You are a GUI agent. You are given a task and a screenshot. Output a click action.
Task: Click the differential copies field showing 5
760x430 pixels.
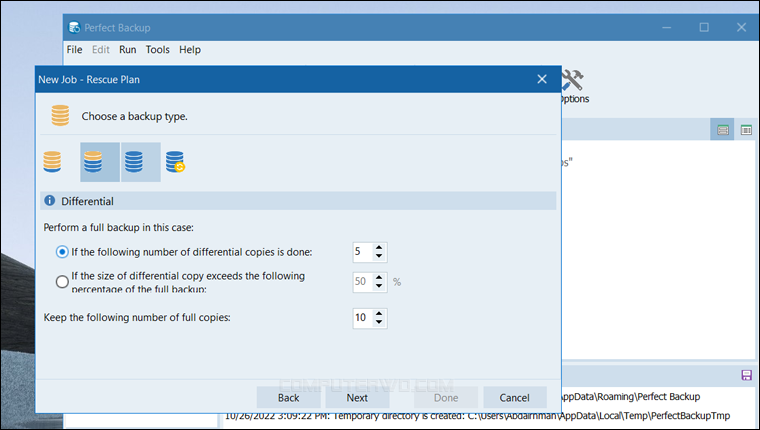(363, 252)
